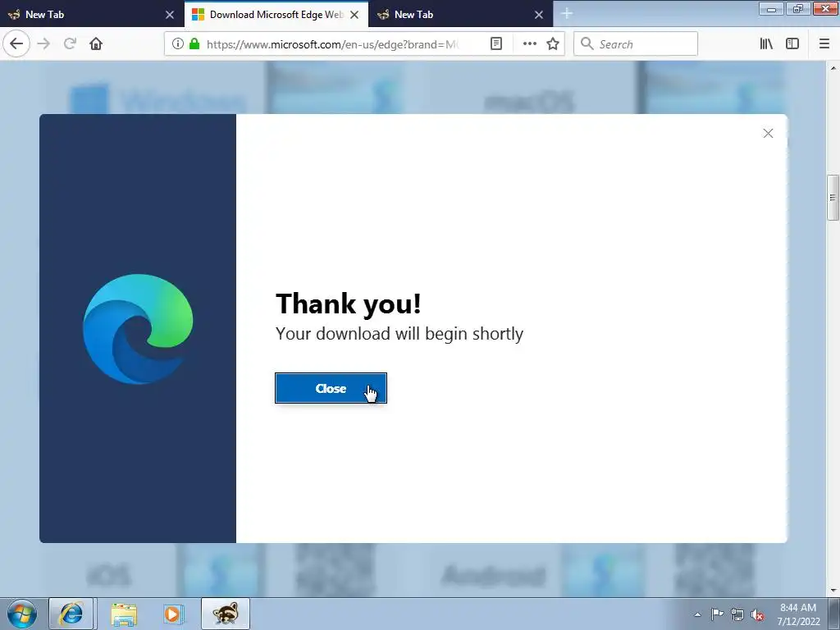Show hidden tray icons arrow
The image size is (840, 630).
point(697,614)
